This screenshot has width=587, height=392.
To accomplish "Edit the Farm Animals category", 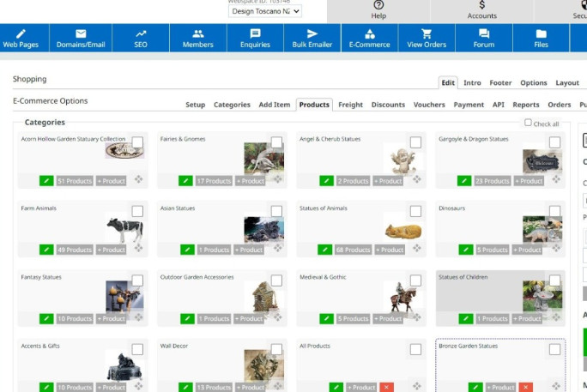I will point(46,250).
